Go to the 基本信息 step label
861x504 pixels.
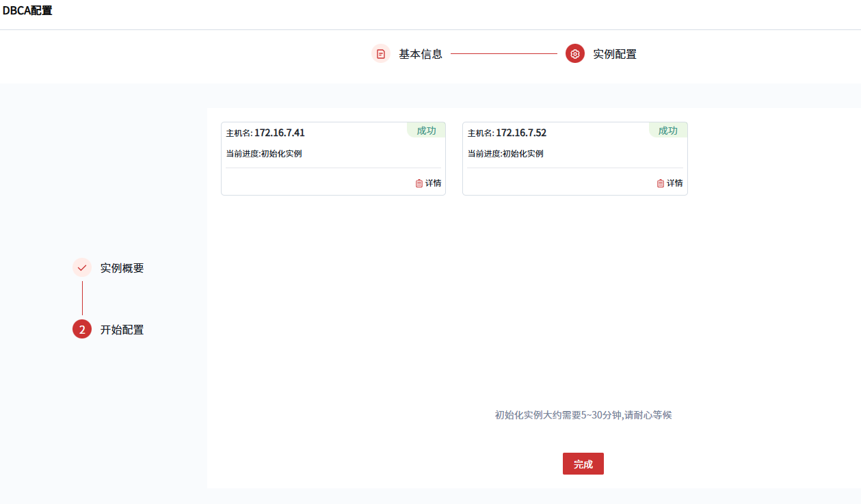pyautogui.click(x=421, y=54)
